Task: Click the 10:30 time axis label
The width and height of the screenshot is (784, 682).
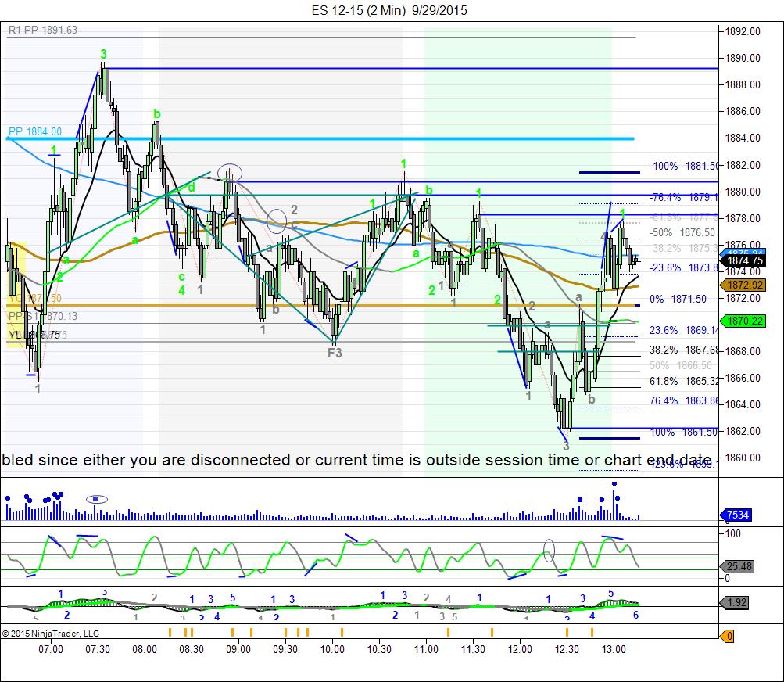Action: [x=380, y=649]
